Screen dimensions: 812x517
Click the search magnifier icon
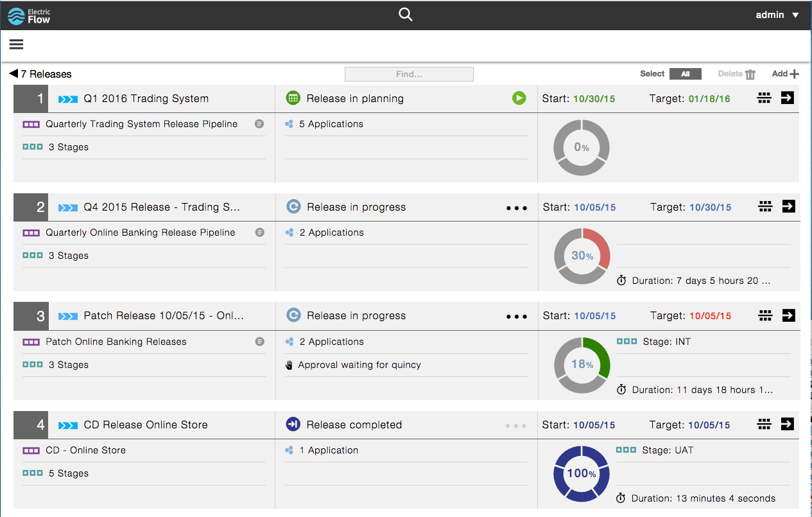pyautogui.click(x=405, y=15)
